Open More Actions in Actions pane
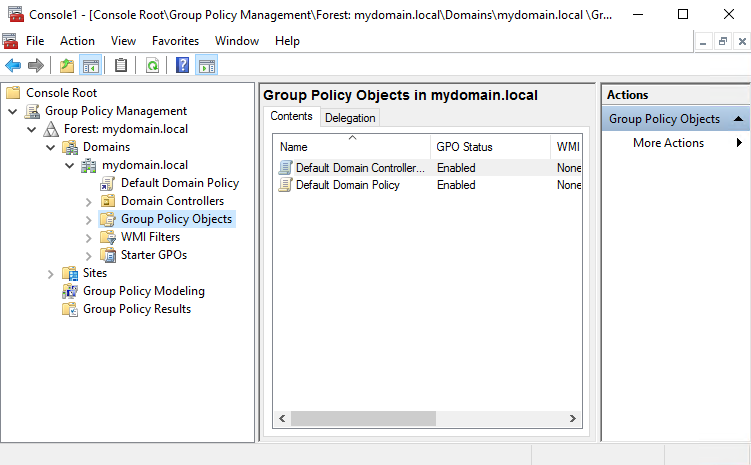This screenshot has height=465, width=751. pos(668,143)
